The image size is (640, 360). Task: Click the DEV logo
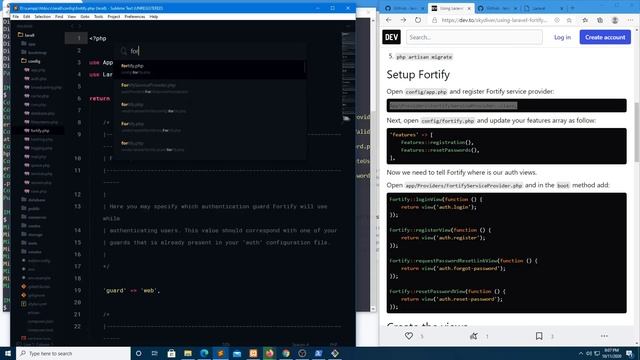click(391, 37)
